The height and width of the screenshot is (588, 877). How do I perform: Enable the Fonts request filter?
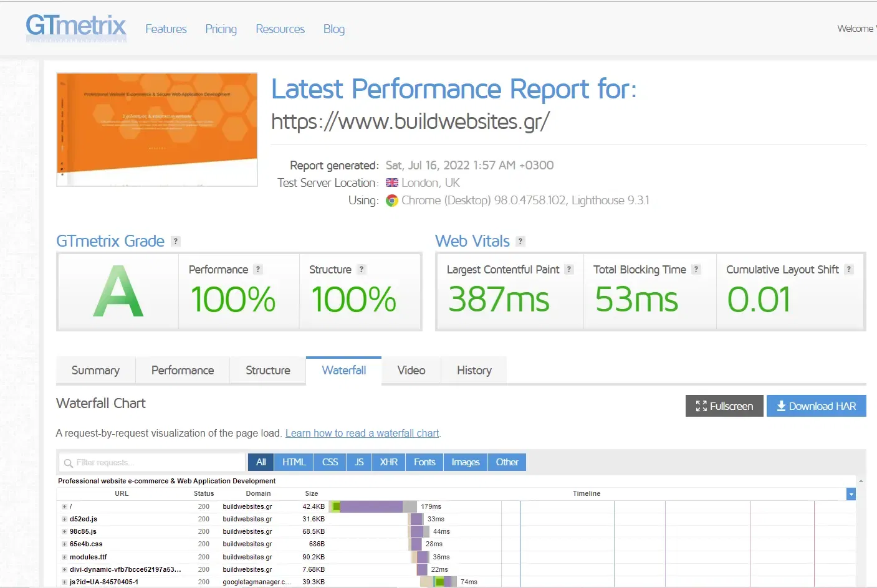(x=424, y=462)
